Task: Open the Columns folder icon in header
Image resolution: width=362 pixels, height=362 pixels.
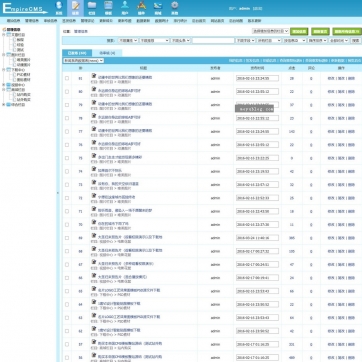Action: click(x=92, y=5)
